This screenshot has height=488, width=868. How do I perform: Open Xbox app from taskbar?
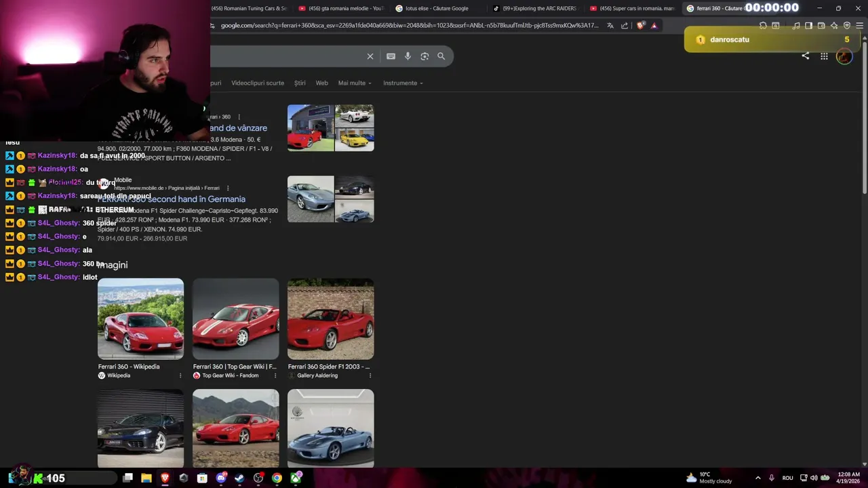tap(296, 478)
